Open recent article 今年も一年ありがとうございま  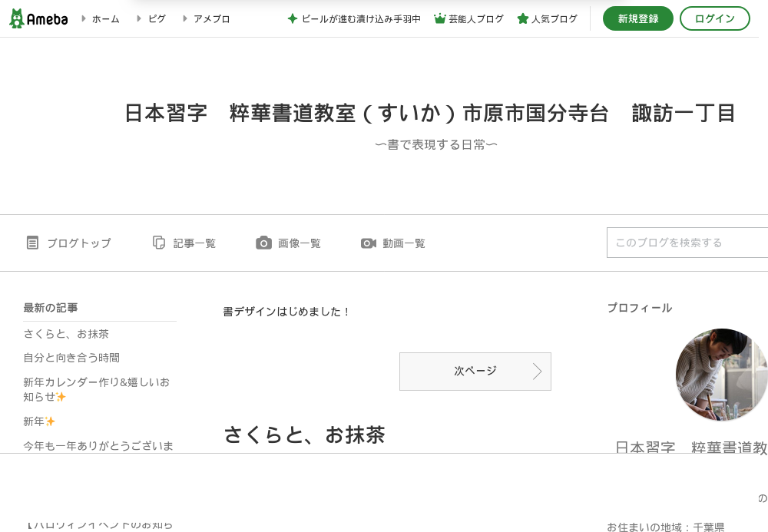[98, 446]
